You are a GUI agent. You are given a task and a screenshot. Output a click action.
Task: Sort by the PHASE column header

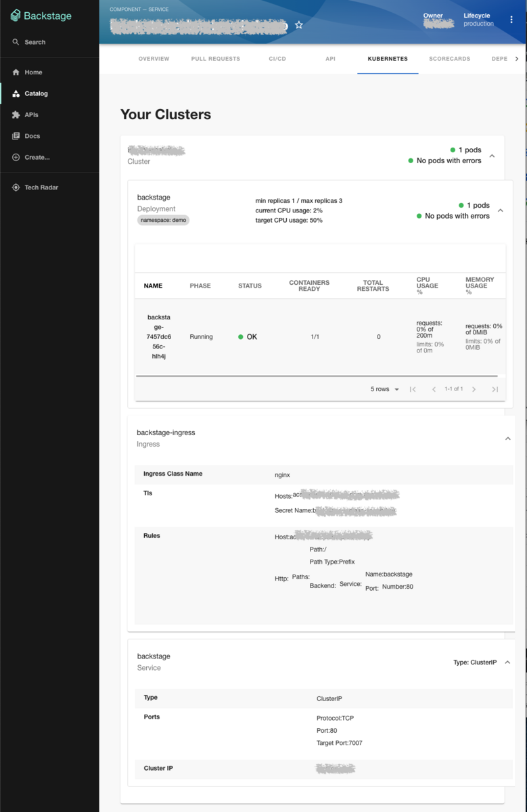coord(200,286)
